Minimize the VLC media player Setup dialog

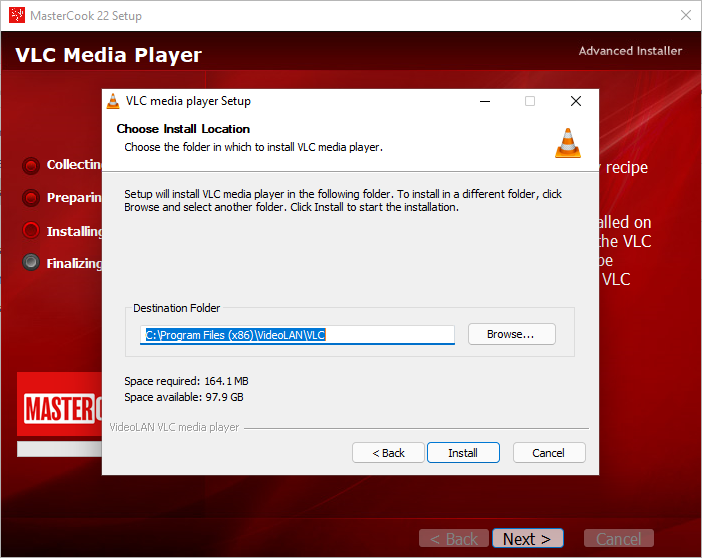(x=485, y=101)
